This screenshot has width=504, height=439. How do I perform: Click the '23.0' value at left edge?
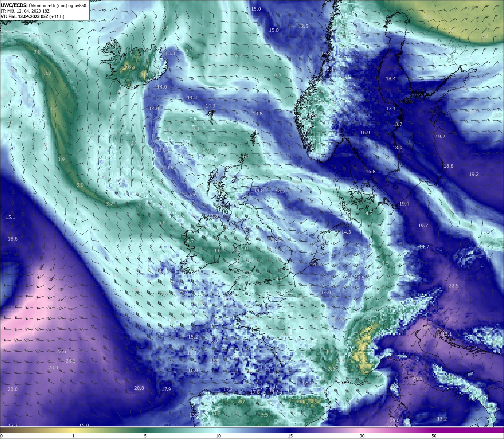click(x=13, y=389)
